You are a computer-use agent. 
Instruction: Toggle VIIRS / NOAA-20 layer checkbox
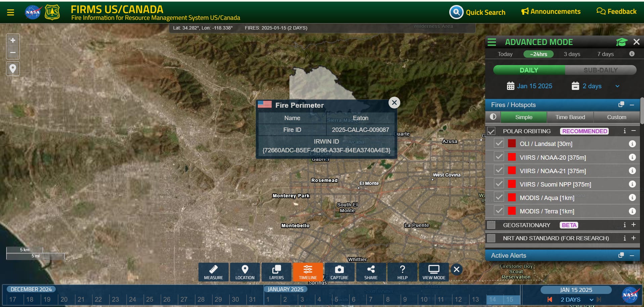499,157
